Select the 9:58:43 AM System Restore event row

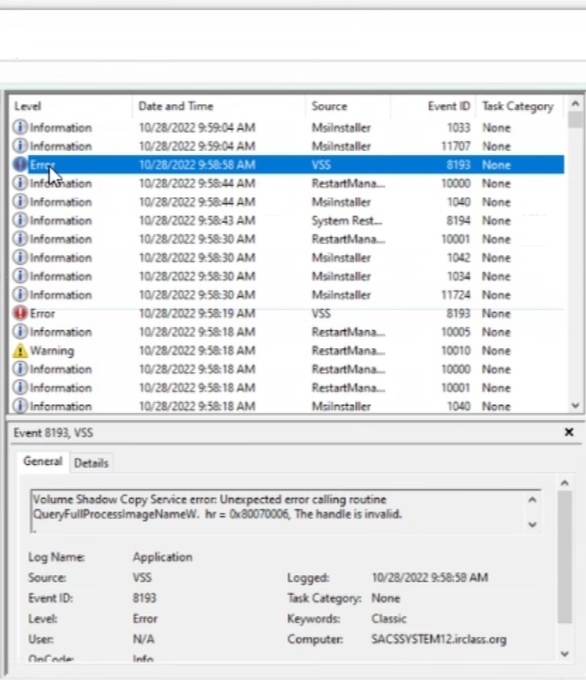287,220
